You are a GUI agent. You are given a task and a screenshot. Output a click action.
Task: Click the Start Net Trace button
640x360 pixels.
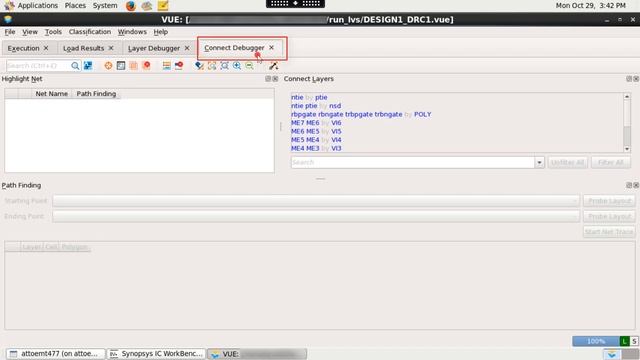pyautogui.click(x=609, y=232)
